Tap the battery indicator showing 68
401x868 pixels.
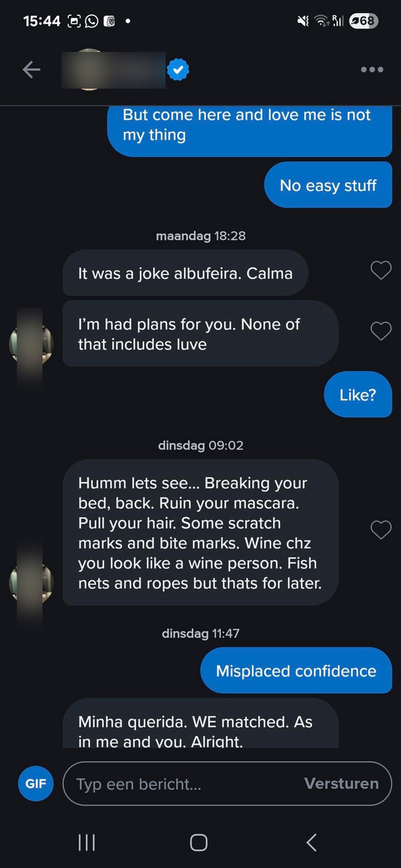(x=364, y=21)
